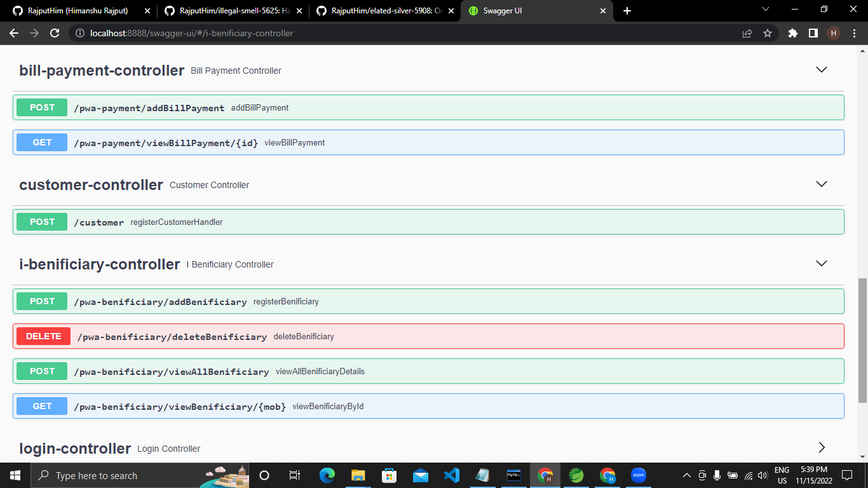
Task: Expand GET /pwa-payment/viewBillPayment/{id} operation
Action: [428, 142]
